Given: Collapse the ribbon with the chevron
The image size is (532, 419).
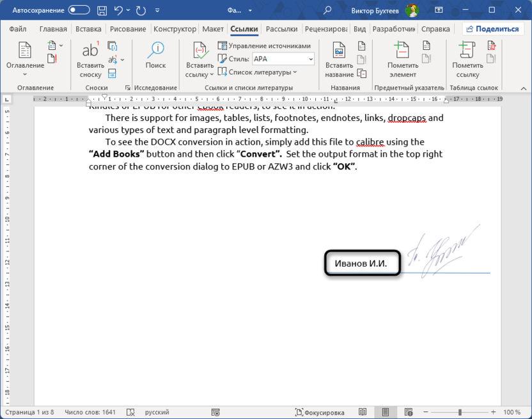Looking at the screenshot, I should [x=524, y=88].
